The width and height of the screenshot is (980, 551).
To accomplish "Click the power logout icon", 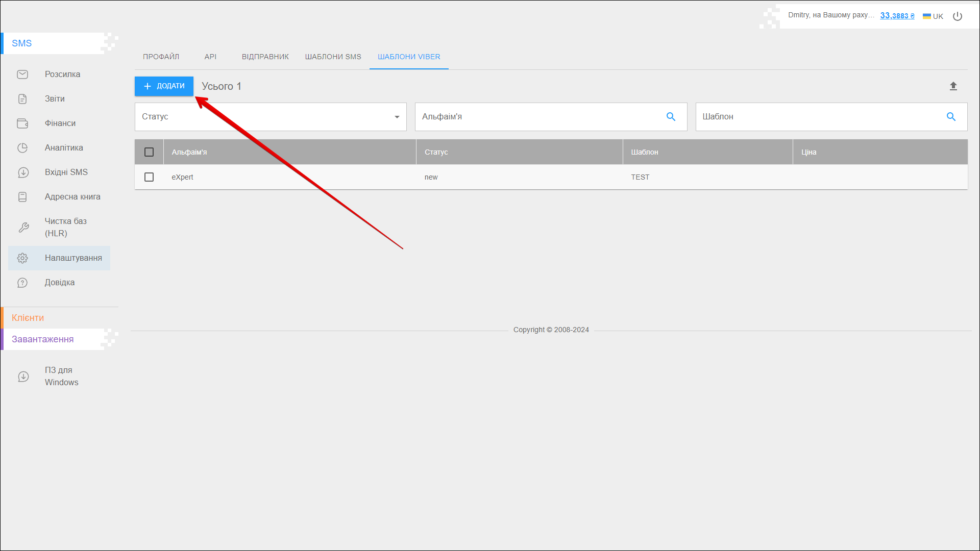I will point(958,16).
